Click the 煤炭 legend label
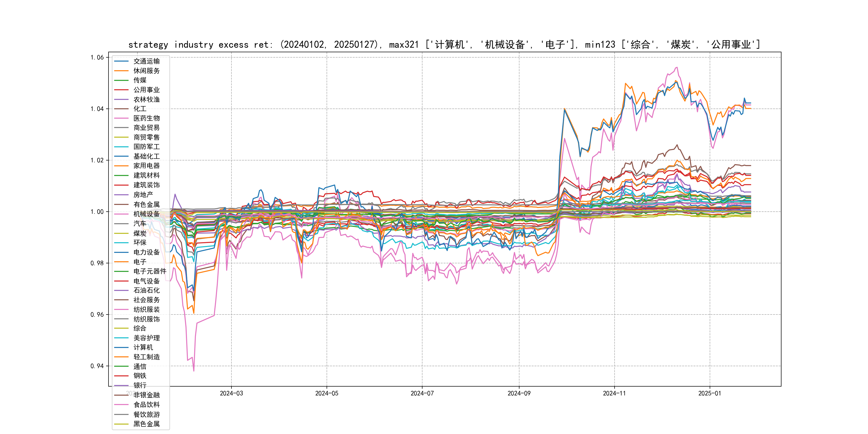This screenshot has width=868, height=434. 140,233
